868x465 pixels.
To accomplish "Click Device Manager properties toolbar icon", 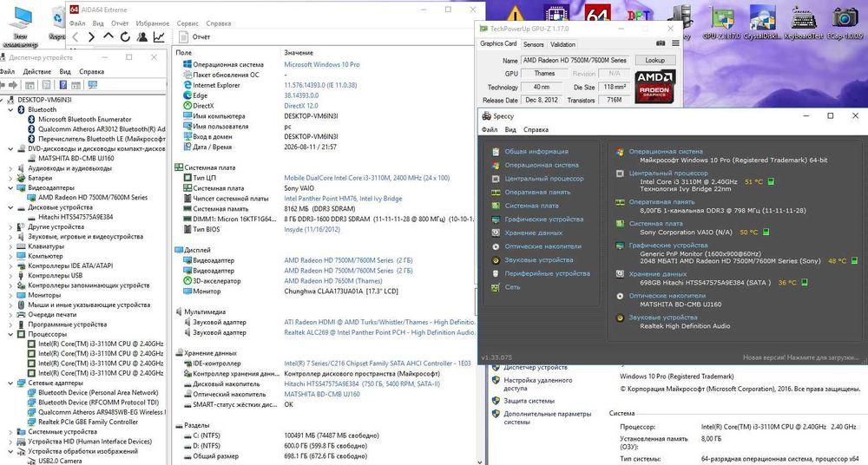I will (47, 85).
